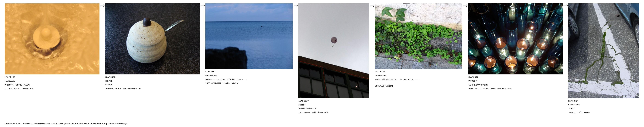Open the cracked parking lot photo

pos(604,51)
